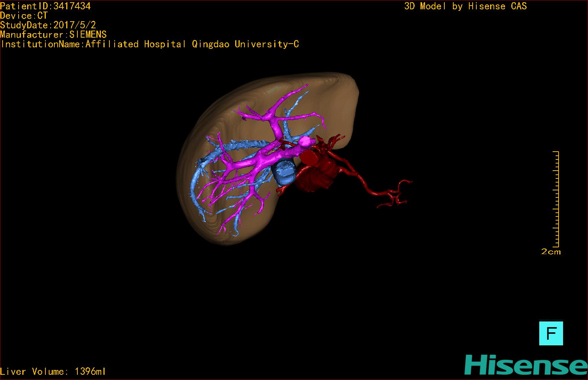
Task: Select the InstitutionName Affiliated Hospital text
Action: coord(150,44)
